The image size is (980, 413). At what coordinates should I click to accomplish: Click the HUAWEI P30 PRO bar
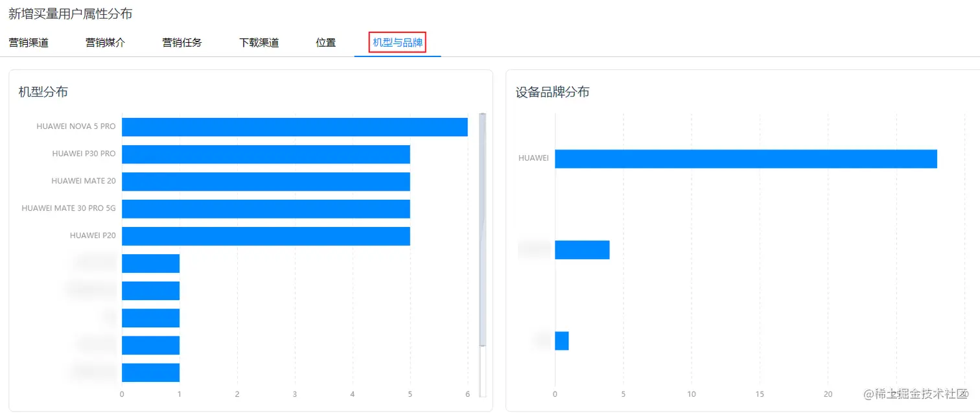coord(266,154)
